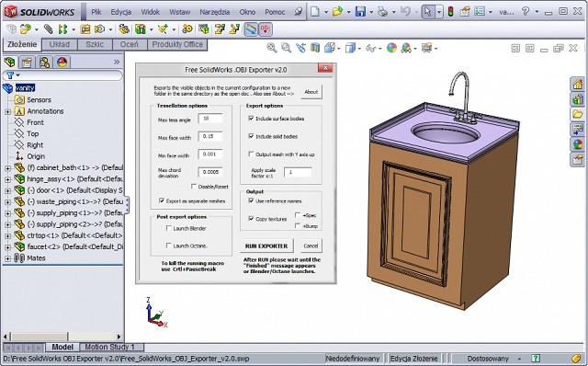Expand the cabinet_bath<1> component node
This screenshot has width=588, height=366.
coord(7,168)
